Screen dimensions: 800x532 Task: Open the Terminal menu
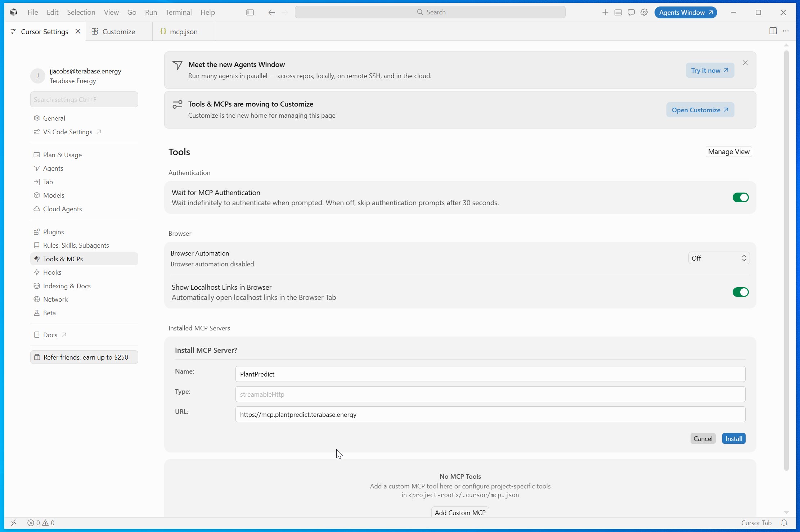pyautogui.click(x=179, y=12)
